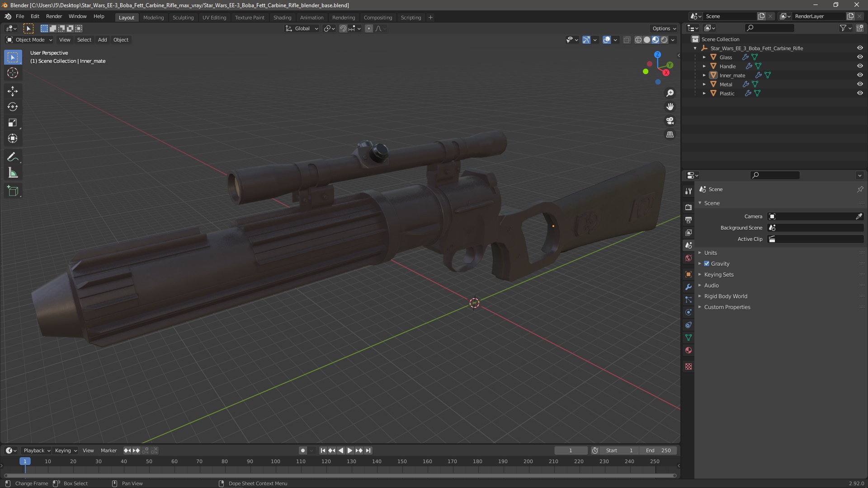Open the Render menu

(x=54, y=16)
